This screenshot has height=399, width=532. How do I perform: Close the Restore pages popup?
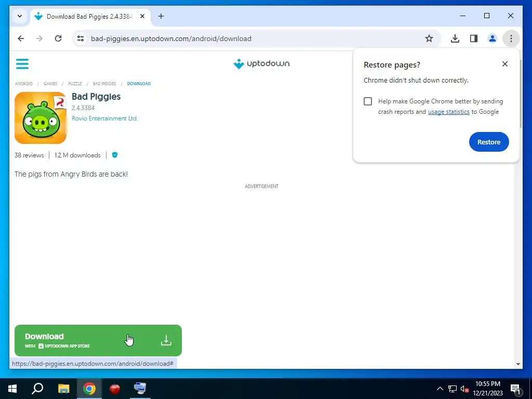(505, 64)
